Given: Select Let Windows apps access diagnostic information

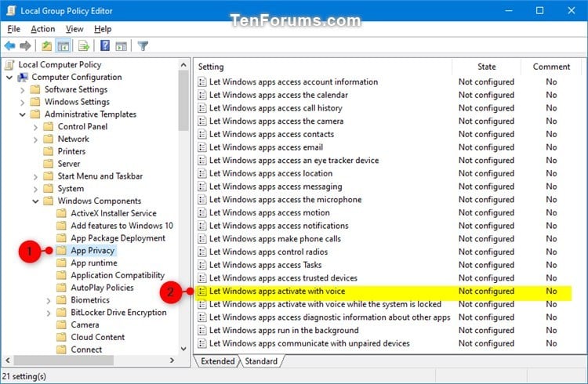Looking at the screenshot, I should (x=329, y=317).
